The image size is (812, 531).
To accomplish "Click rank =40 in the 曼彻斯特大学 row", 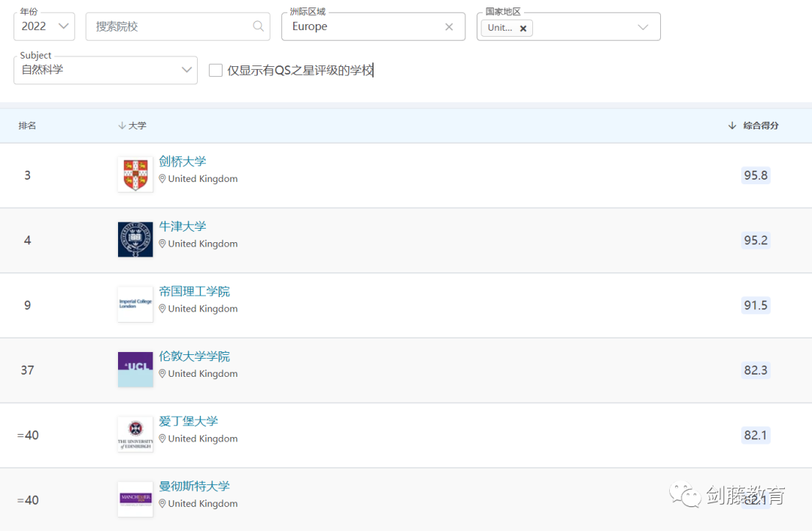I will [28, 500].
